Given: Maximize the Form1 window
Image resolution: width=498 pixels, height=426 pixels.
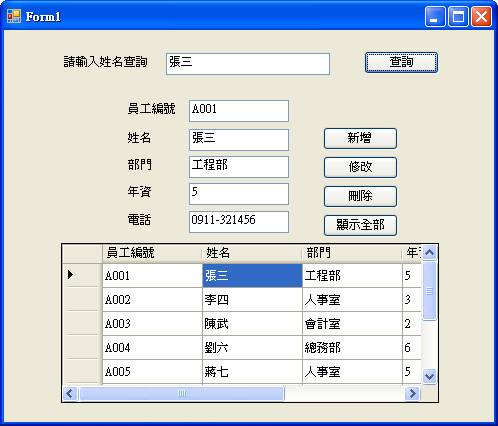Looking at the screenshot, I should coord(458,16).
